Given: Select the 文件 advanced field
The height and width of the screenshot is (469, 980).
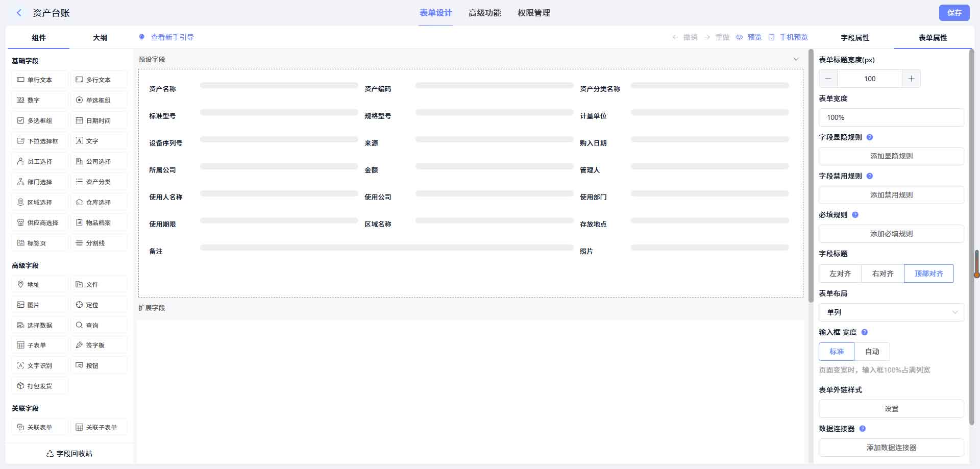Looking at the screenshot, I should click(x=99, y=284).
